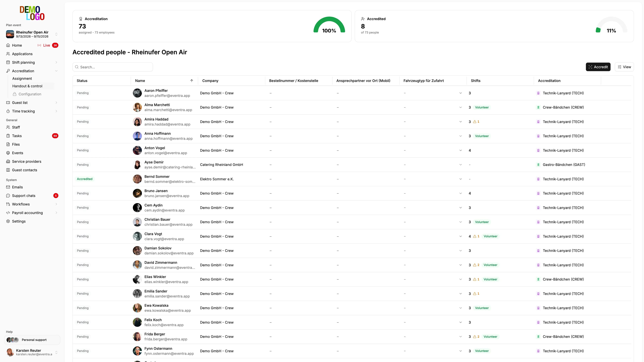Viewport: 644px width, 362px height.
Task: Open Fahrzeugtyp dropdown in Aaron Pfeiffer row
Action: 461,93
